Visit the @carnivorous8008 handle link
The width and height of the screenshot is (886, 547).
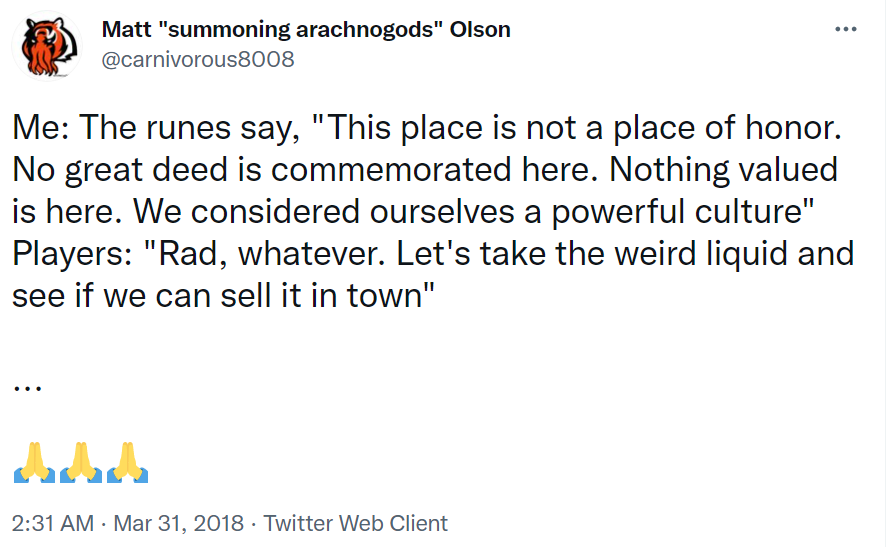(x=198, y=59)
